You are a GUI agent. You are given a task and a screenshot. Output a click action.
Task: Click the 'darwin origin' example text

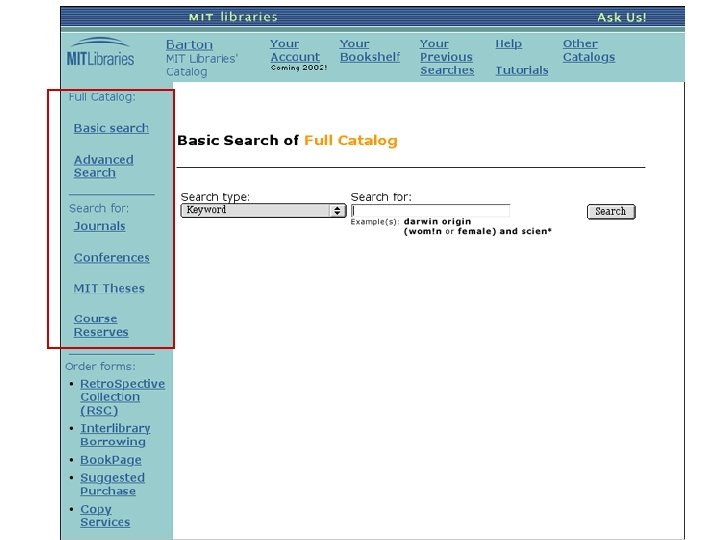pyautogui.click(x=437, y=221)
